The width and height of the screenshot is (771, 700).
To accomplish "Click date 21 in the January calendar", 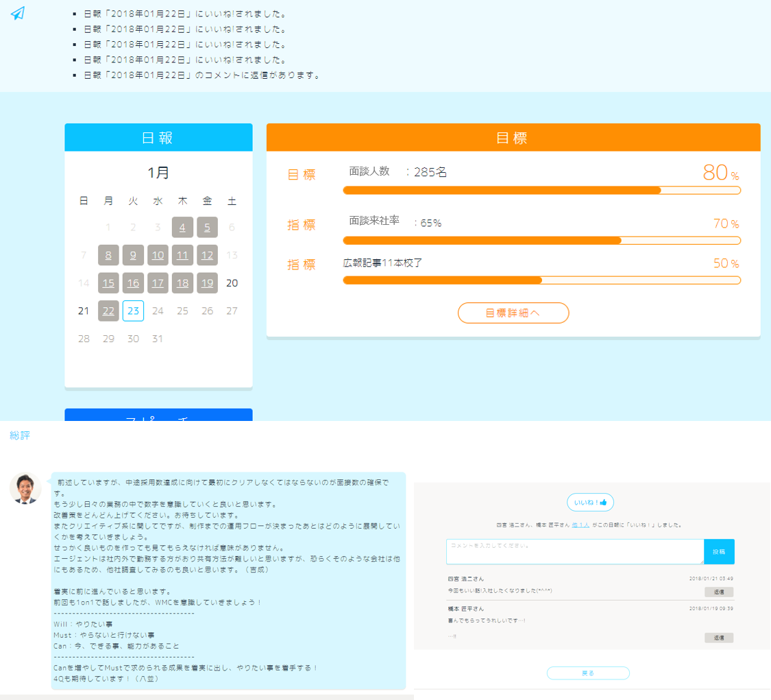I will 84,311.
